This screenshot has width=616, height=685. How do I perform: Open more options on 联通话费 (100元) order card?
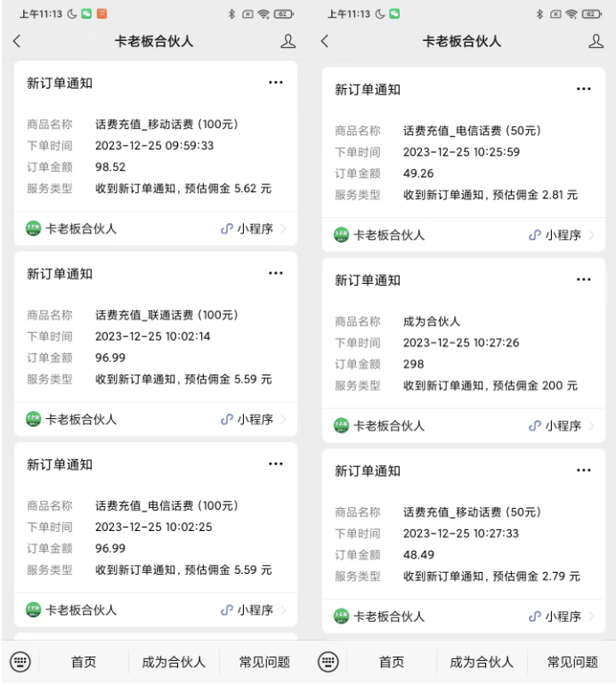point(276,273)
